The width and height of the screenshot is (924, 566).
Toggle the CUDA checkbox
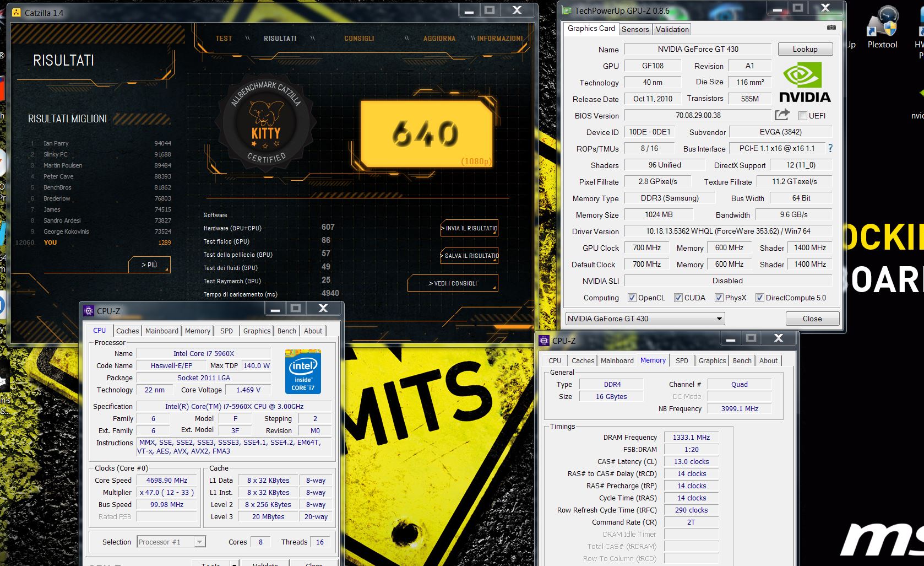tap(678, 298)
